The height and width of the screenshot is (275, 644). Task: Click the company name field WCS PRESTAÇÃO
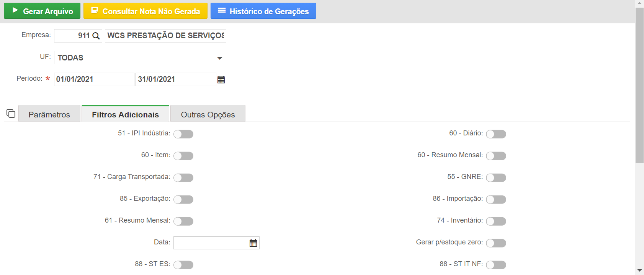point(165,36)
